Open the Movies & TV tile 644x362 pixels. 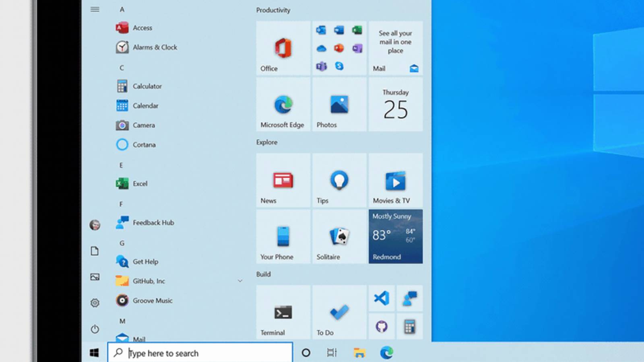[396, 180]
